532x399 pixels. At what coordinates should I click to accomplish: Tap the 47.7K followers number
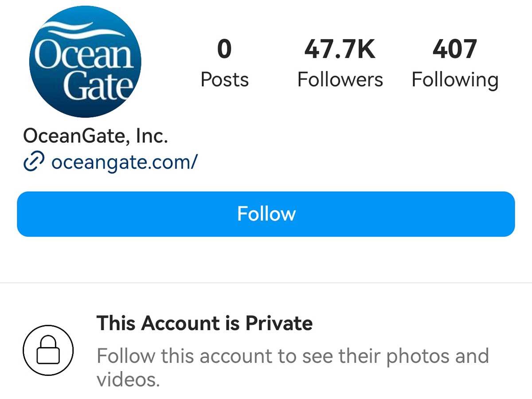pyautogui.click(x=340, y=49)
